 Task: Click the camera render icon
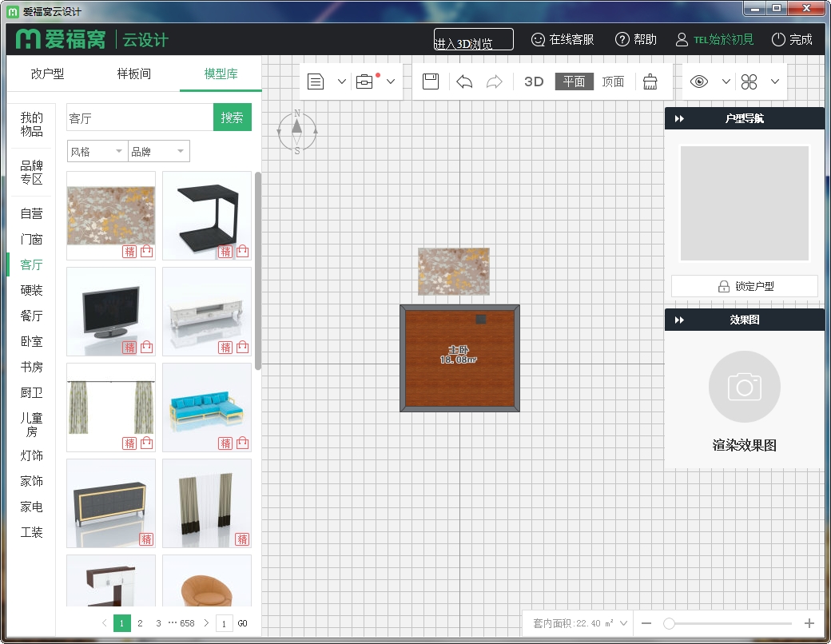click(744, 388)
